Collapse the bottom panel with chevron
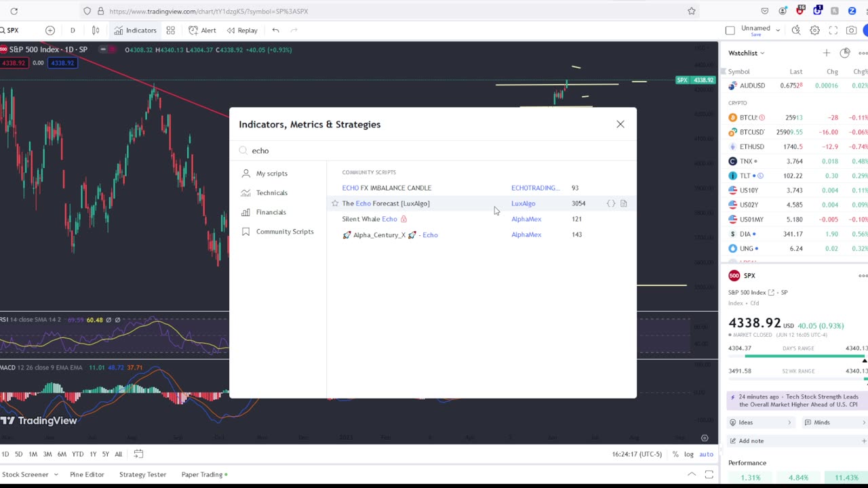 click(691, 474)
